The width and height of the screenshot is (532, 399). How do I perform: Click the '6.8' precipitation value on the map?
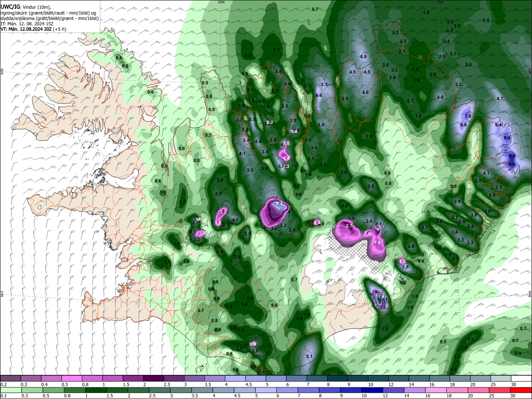pos(463,125)
